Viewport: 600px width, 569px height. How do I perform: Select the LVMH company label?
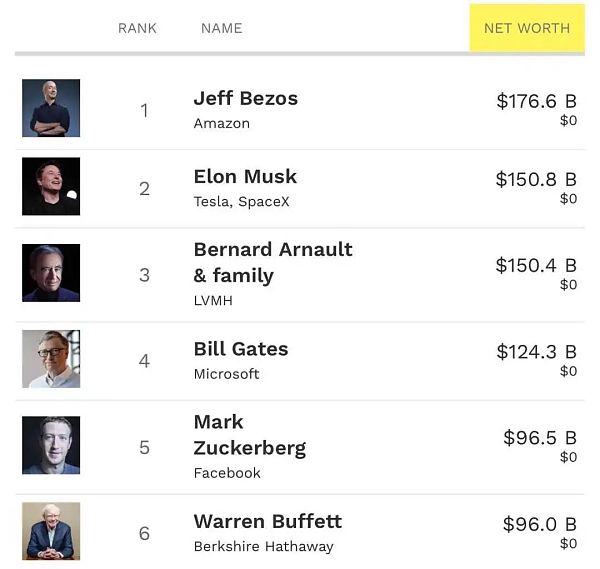click(211, 300)
